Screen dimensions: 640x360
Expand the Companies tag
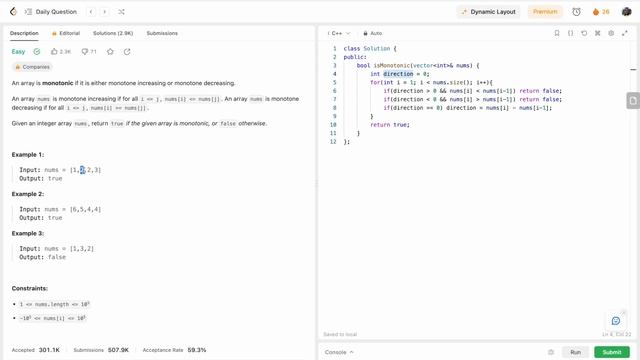(32, 67)
